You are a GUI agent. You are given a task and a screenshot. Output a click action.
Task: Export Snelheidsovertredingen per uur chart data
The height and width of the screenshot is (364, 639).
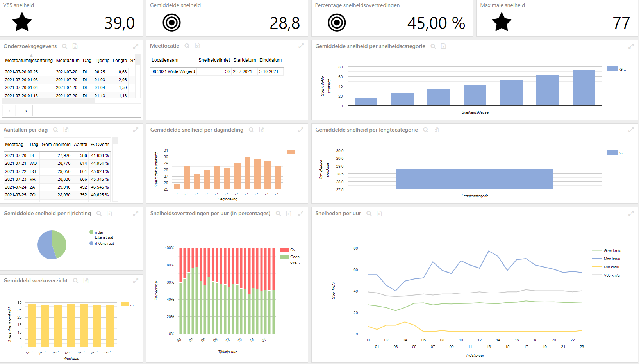coord(289,213)
